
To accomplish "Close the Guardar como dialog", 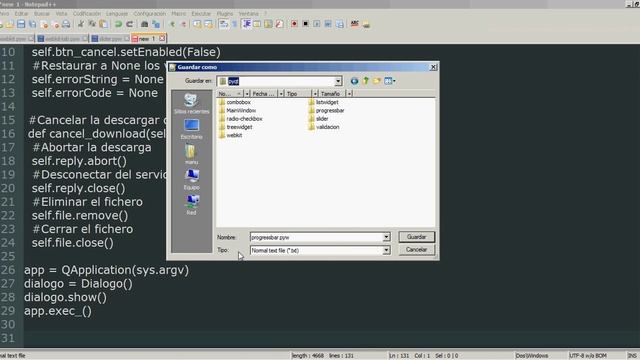I will point(433,67).
